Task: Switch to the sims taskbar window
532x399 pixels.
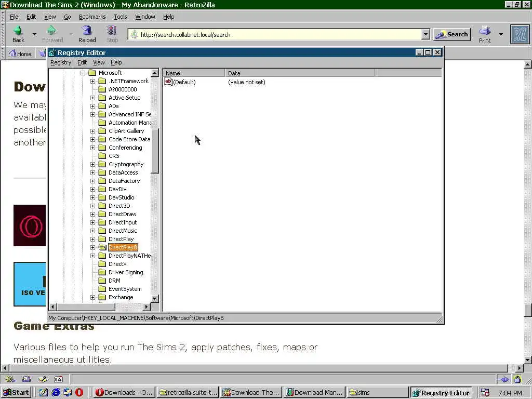Action: pos(378,393)
